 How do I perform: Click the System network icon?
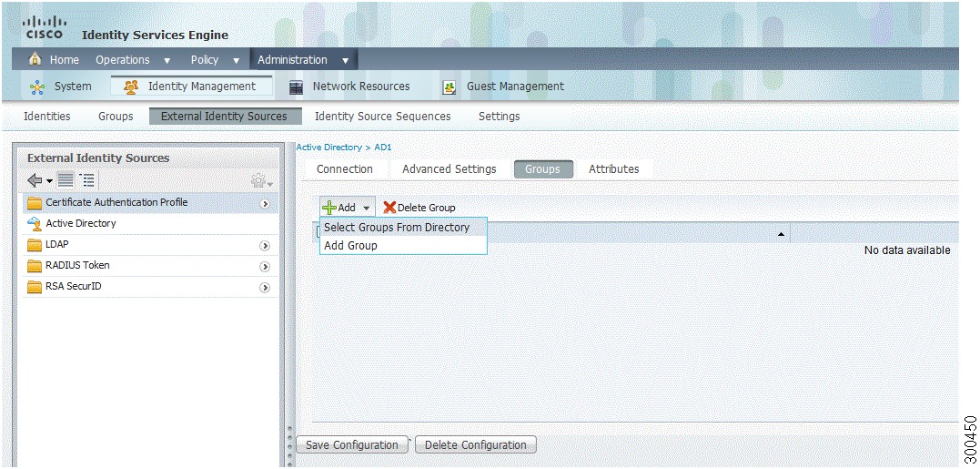pos(37,87)
